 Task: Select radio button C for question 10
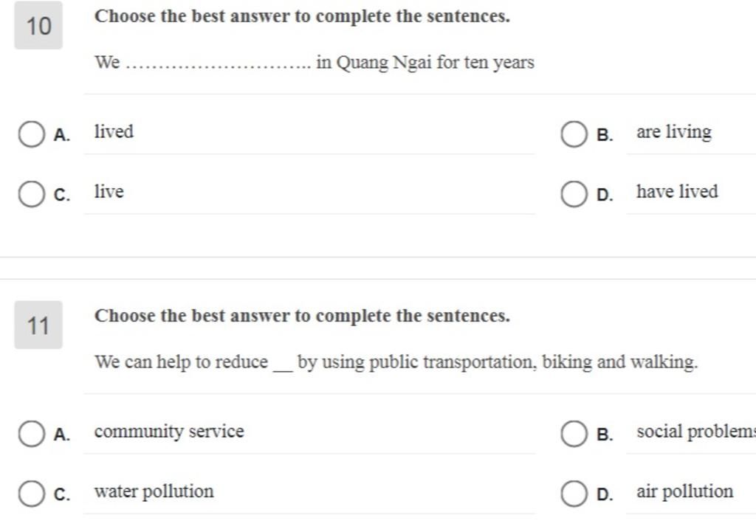[x=32, y=194]
